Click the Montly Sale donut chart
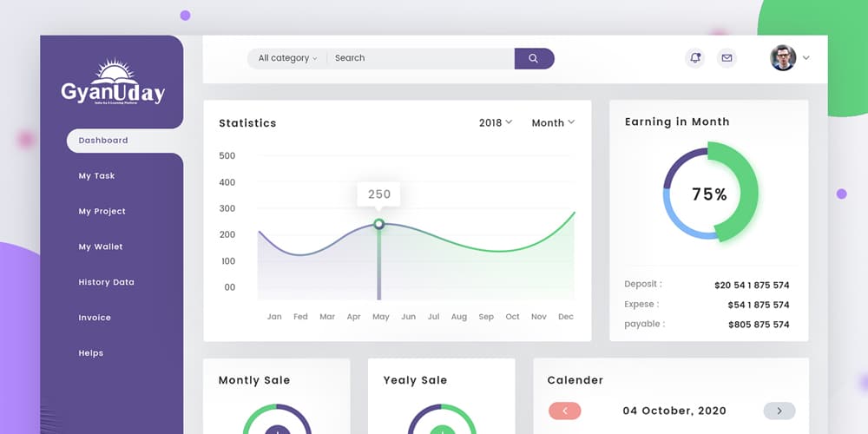 coord(277,419)
